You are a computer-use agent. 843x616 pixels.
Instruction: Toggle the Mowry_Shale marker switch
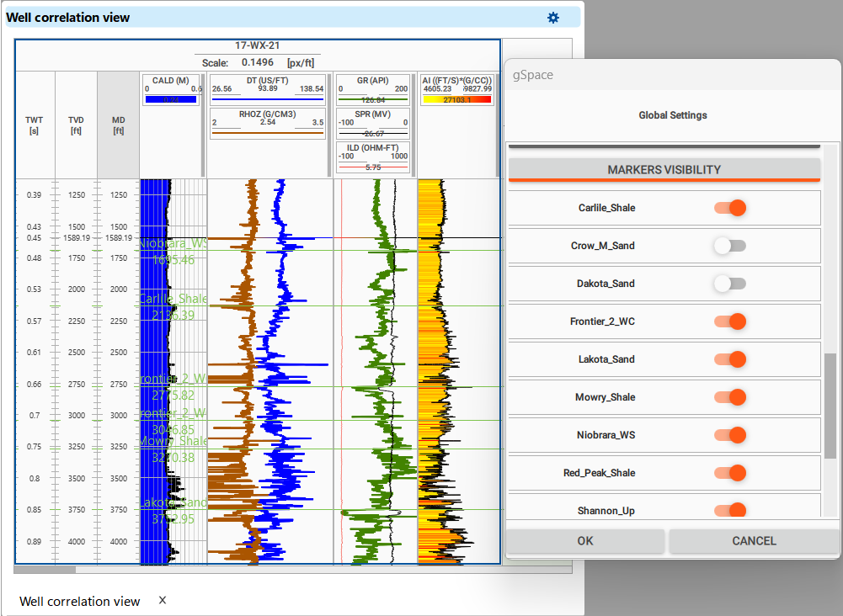coord(730,397)
